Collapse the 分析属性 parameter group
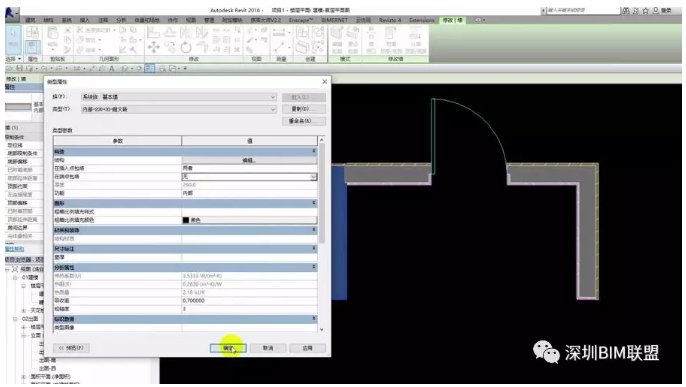 314,267
